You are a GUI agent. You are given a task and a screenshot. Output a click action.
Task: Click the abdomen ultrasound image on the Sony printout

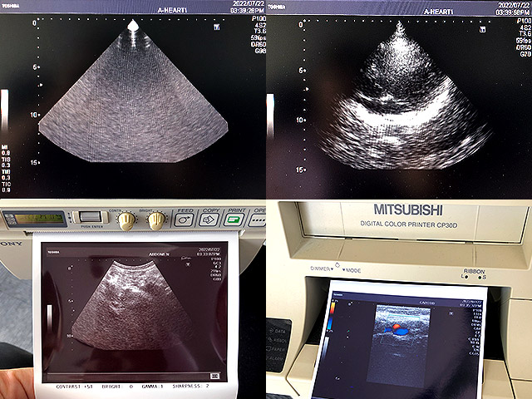132,305
